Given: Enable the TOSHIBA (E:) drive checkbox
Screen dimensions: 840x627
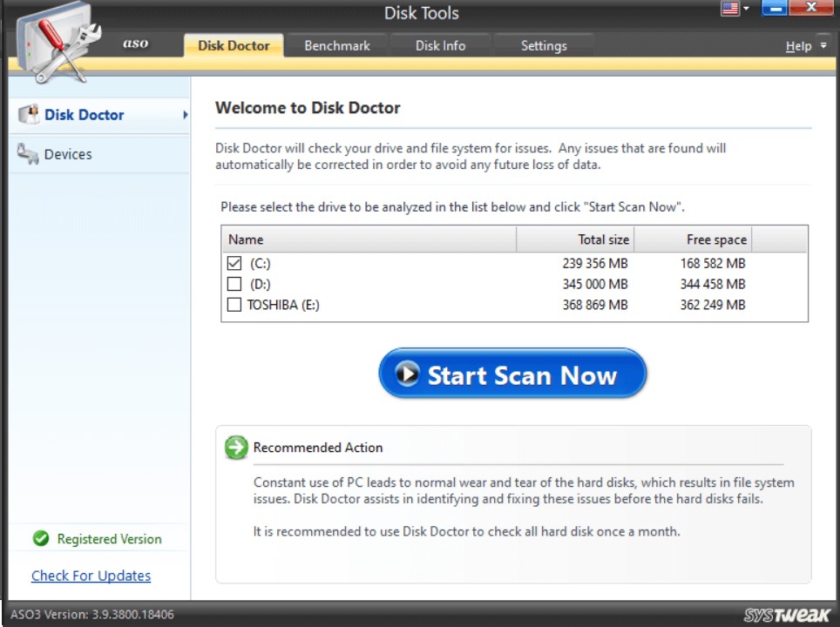Looking at the screenshot, I should click(x=234, y=305).
